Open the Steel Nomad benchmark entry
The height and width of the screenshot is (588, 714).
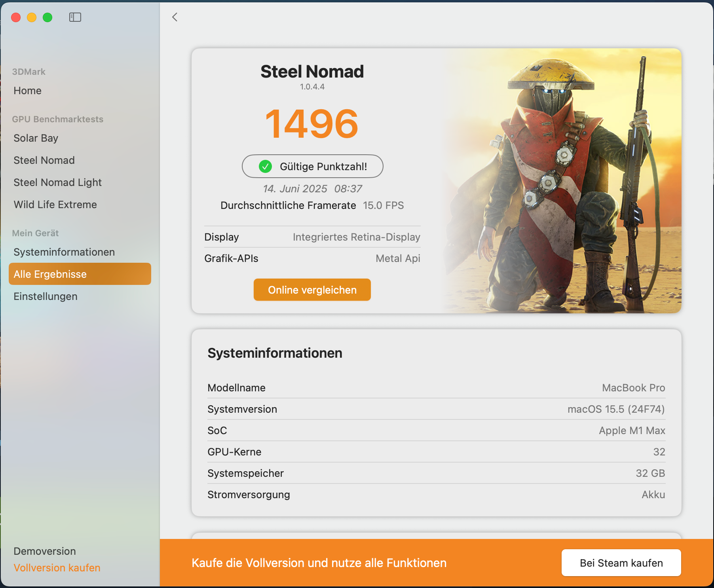(x=44, y=160)
